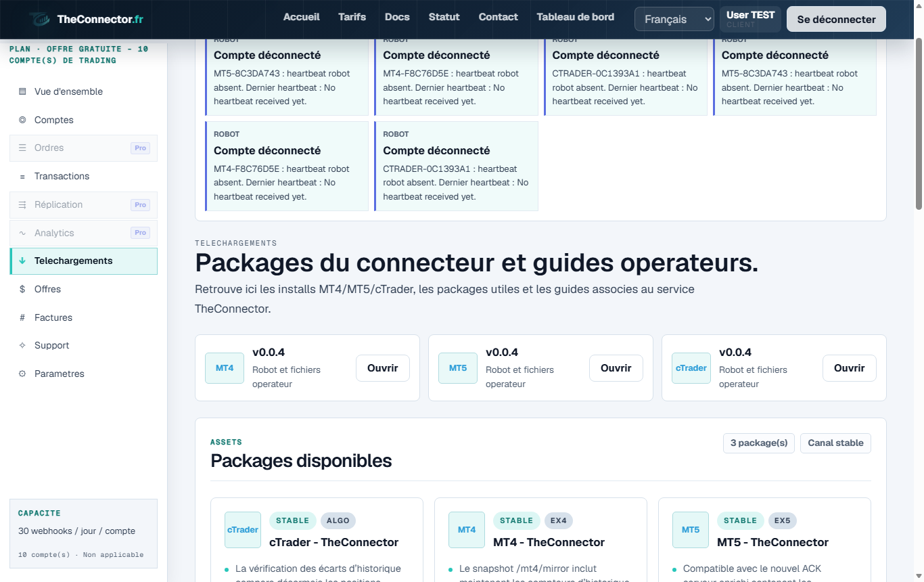Click the Canal stable chip

click(836, 443)
